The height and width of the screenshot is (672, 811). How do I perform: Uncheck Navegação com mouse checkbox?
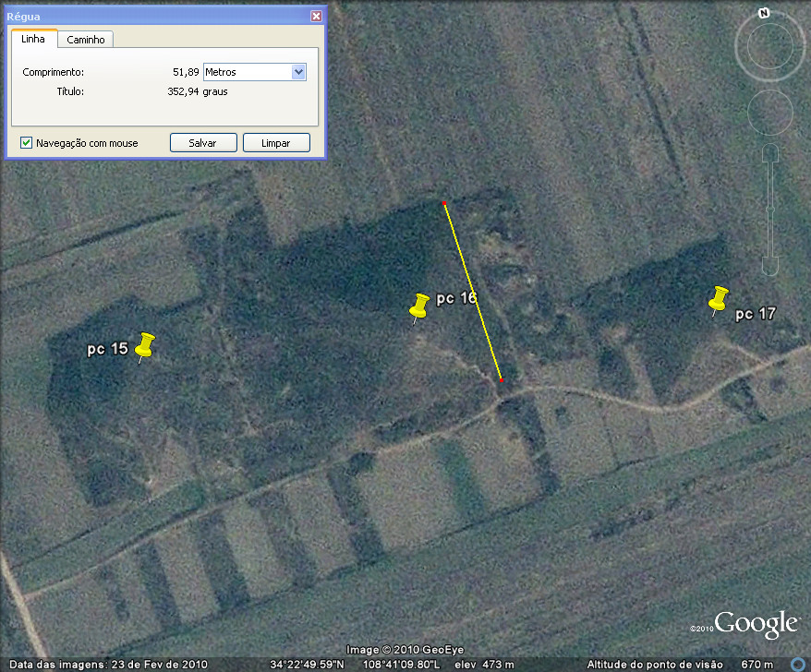(x=26, y=143)
